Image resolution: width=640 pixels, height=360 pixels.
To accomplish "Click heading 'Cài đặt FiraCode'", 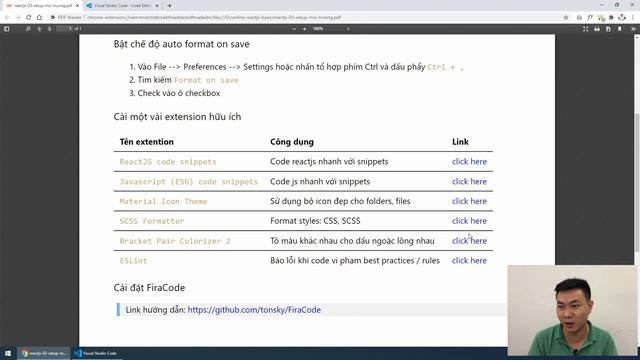I will [149, 288].
